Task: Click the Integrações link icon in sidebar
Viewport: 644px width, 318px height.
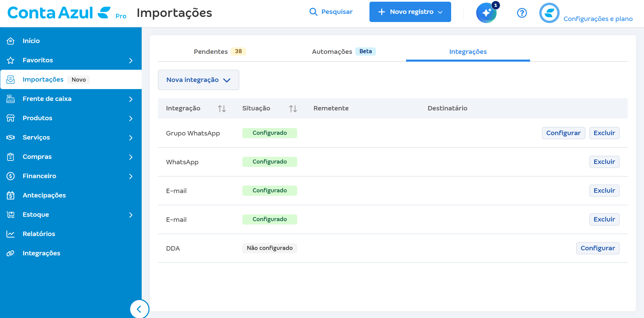Action: click(x=11, y=253)
